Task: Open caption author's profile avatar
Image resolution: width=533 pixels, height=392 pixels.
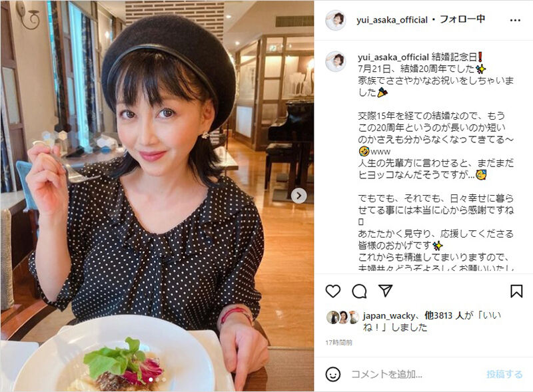Action: coord(336,61)
